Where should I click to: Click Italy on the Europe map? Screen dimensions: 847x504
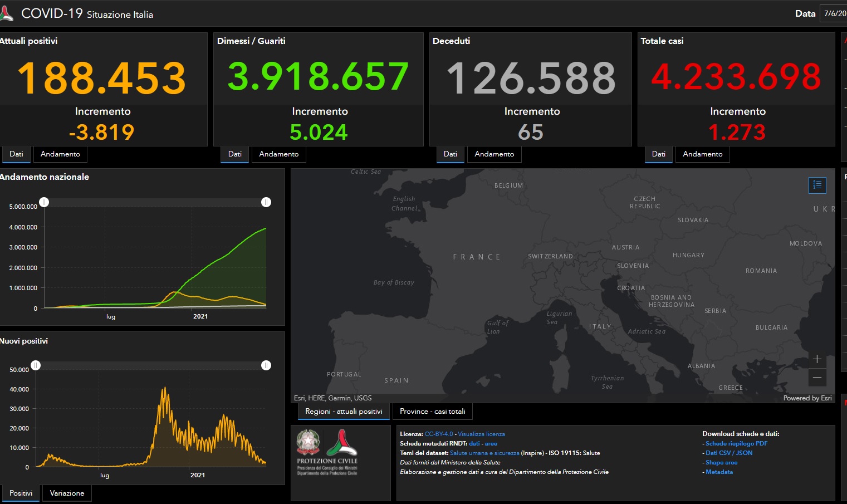point(600,326)
